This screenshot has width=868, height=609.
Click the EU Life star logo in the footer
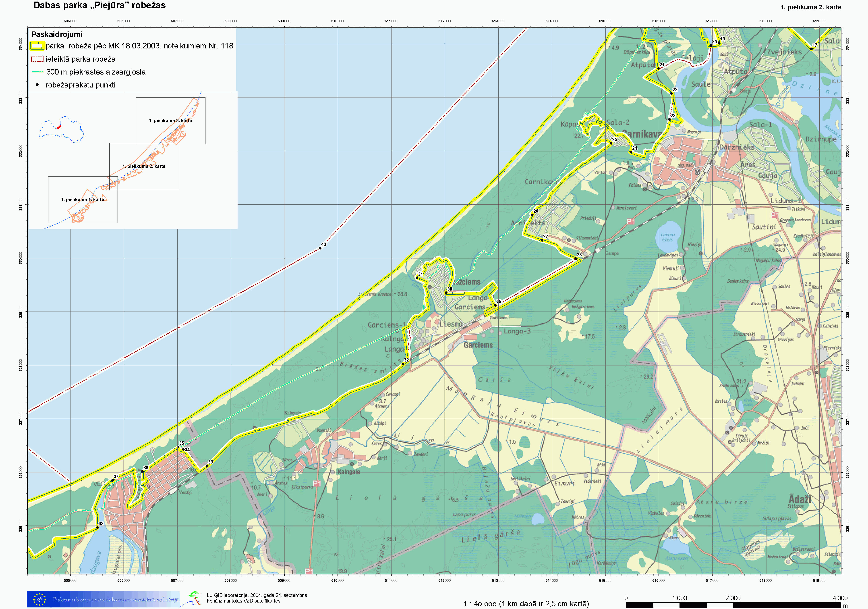(x=39, y=599)
